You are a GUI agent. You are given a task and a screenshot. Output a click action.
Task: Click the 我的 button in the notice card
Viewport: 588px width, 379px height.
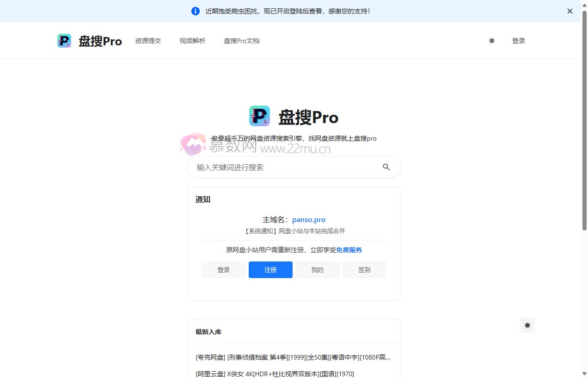click(x=317, y=270)
